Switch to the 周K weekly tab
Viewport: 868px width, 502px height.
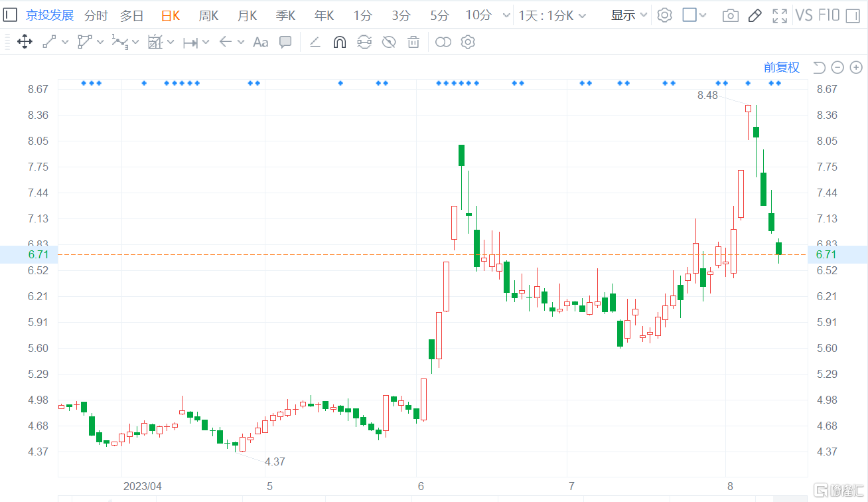coord(208,15)
